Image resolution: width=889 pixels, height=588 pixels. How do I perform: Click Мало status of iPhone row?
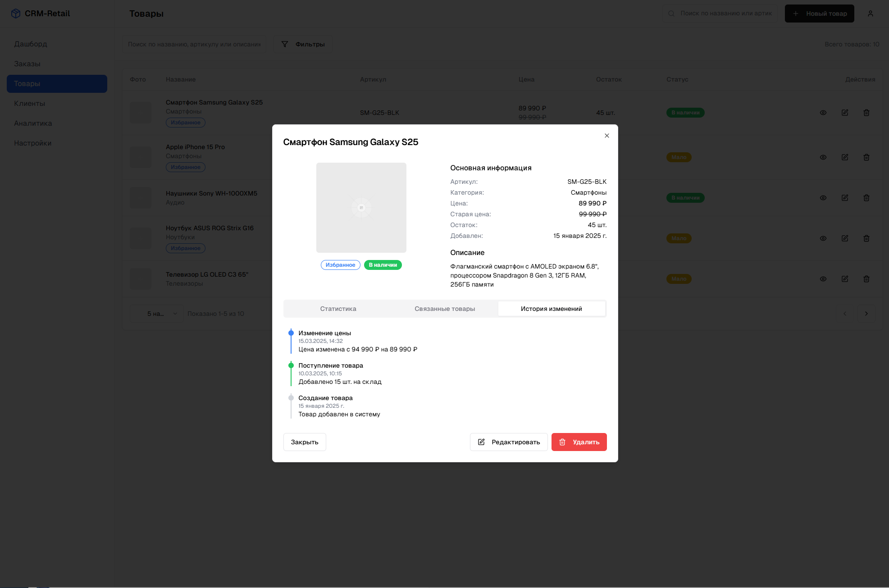[679, 157]
